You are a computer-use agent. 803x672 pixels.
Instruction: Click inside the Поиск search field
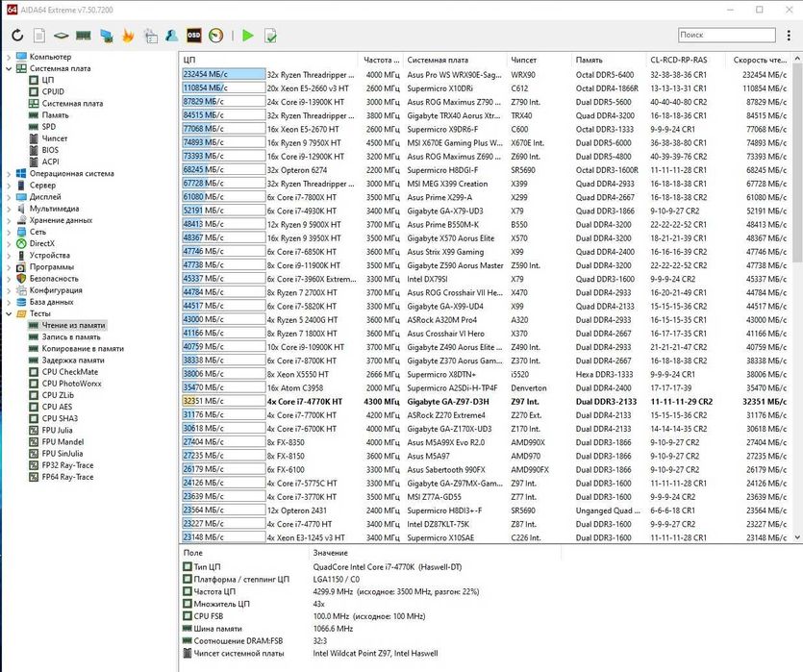(727, 35)
